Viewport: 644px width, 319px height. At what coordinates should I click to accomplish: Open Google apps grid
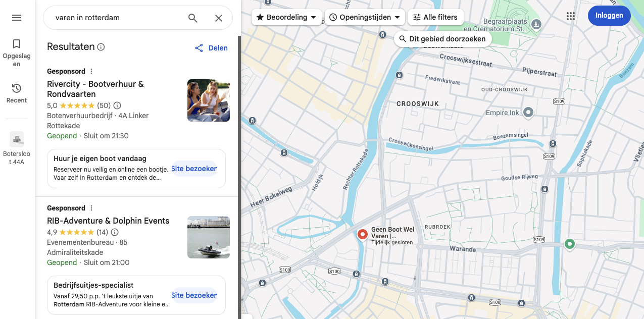571,16
